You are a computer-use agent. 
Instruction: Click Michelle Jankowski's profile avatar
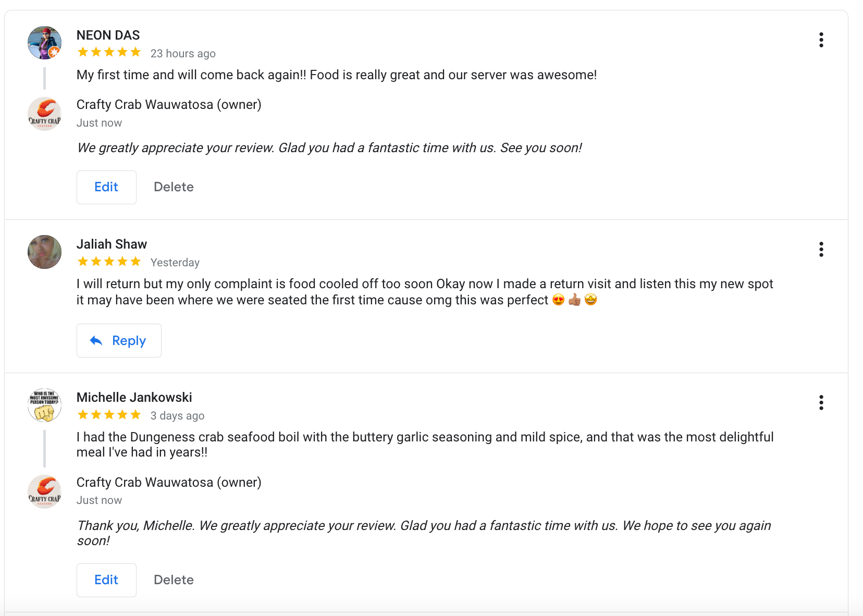[44, 405]
